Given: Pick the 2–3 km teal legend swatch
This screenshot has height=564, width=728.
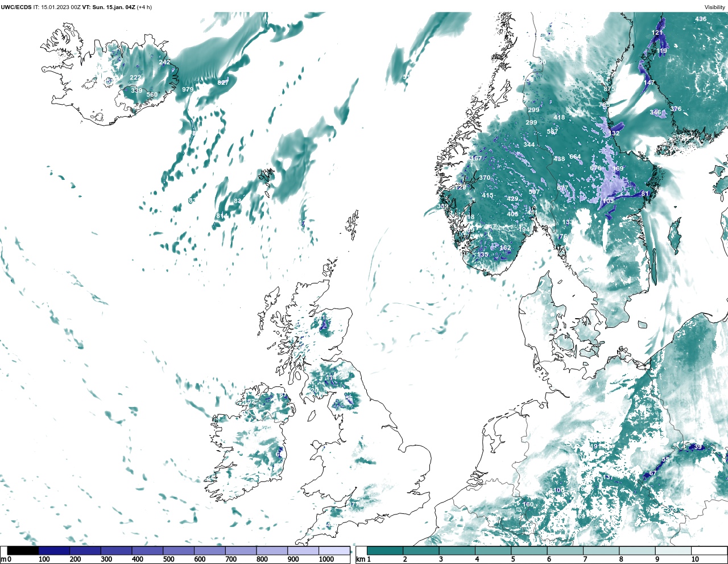Looking at the screenshot, I should [421, 551].
